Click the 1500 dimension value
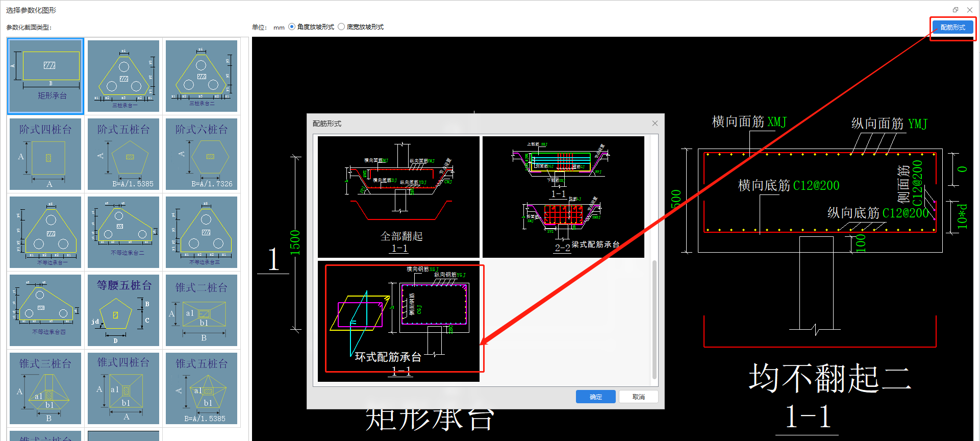 tap(295, 243)
